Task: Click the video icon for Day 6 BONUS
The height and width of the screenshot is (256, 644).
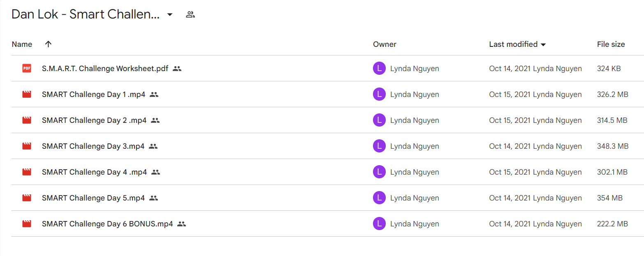Action: 27,224
